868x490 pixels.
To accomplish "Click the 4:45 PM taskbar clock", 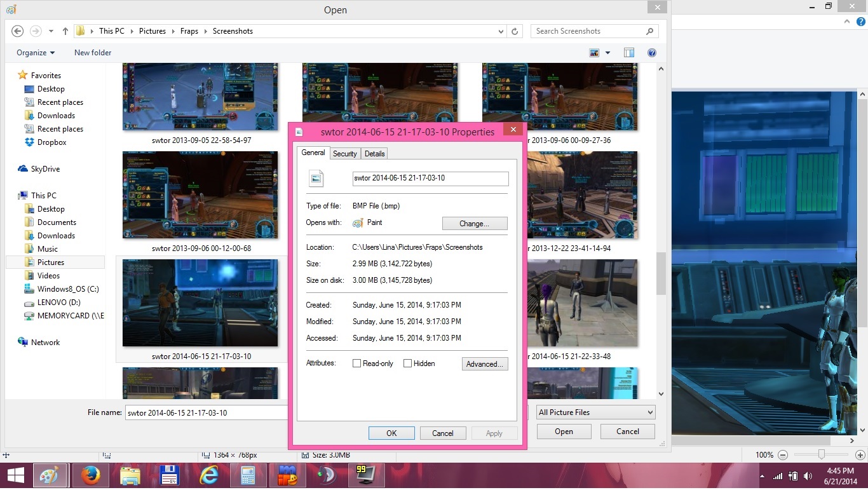I will point(840,471).
